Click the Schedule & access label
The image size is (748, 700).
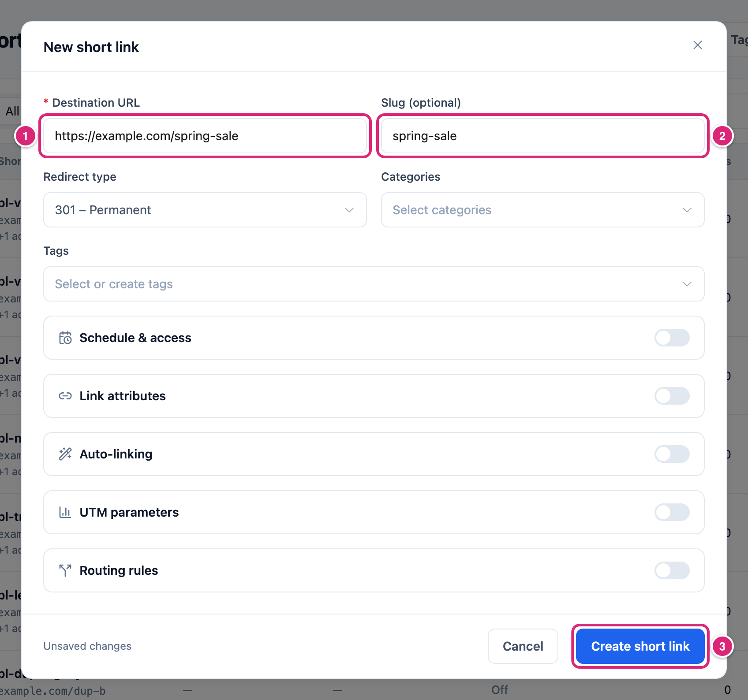(135, 338)
